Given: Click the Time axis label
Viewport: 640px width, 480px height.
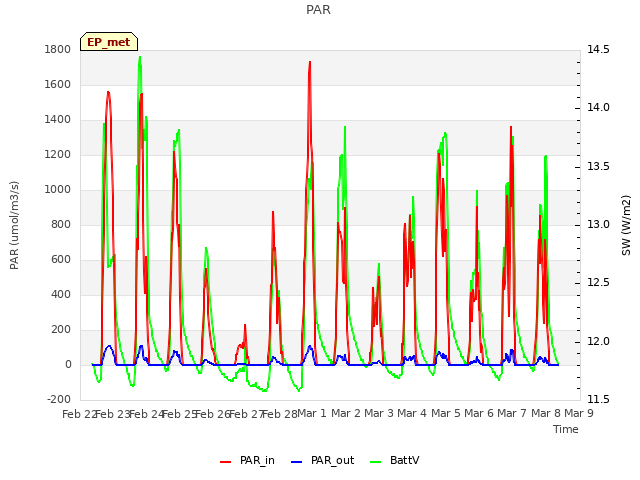Looking at the screenshot, I should (566, 429).
